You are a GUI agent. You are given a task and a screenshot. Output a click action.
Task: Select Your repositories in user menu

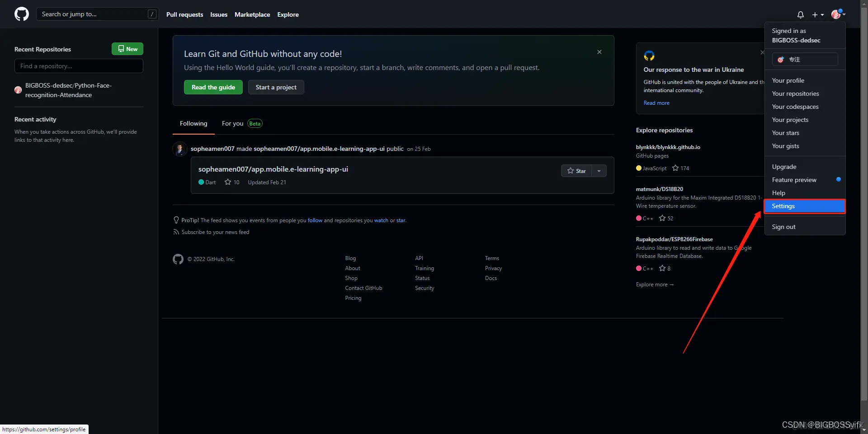[x=805, y=93]
